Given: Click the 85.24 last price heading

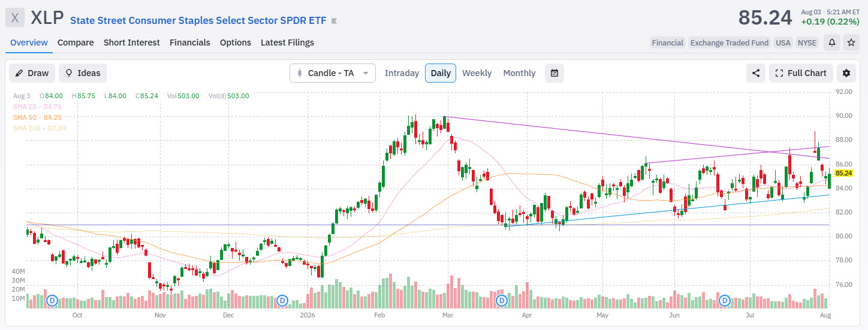Looking at the screenshot, I should [x=765, y=18].
